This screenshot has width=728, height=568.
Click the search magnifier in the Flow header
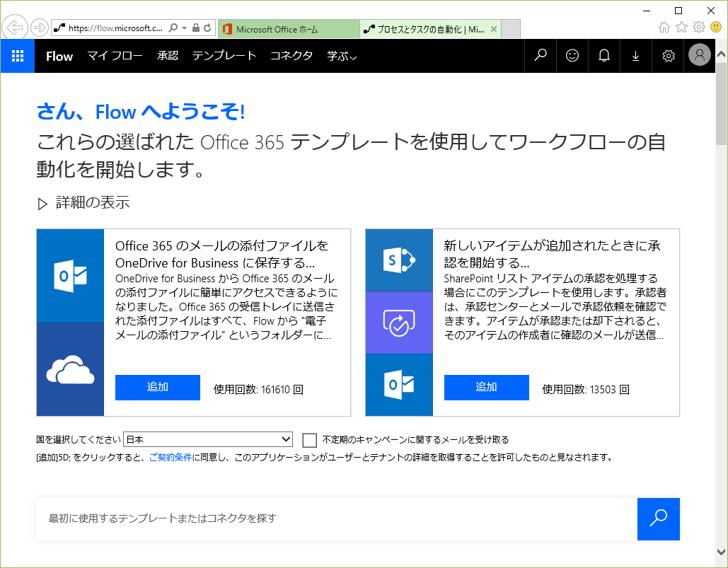[541, 56]
